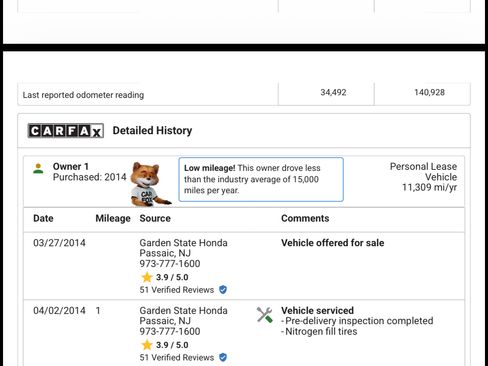
Task: Click the odometer value 34,492
Action: coord(333,92)
